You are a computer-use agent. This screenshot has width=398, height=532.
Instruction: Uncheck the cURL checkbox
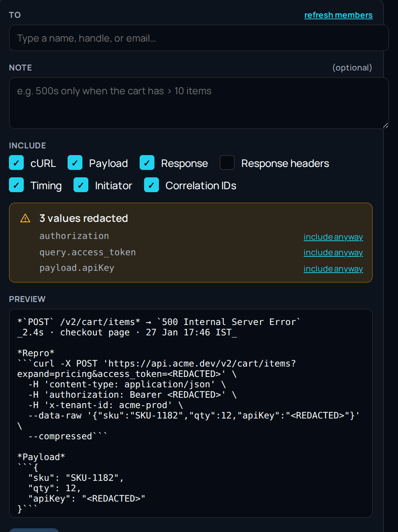16,162
